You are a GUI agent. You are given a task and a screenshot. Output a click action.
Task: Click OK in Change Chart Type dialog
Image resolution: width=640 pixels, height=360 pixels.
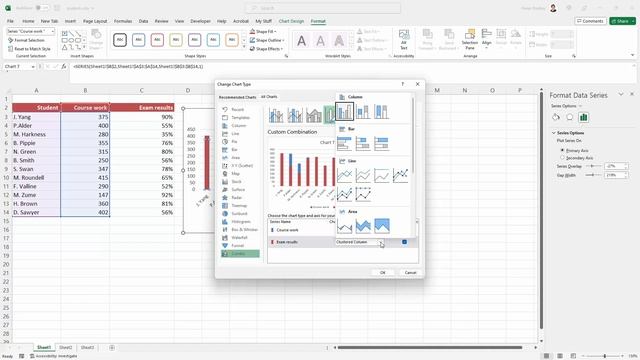click(x=382, y=272)
